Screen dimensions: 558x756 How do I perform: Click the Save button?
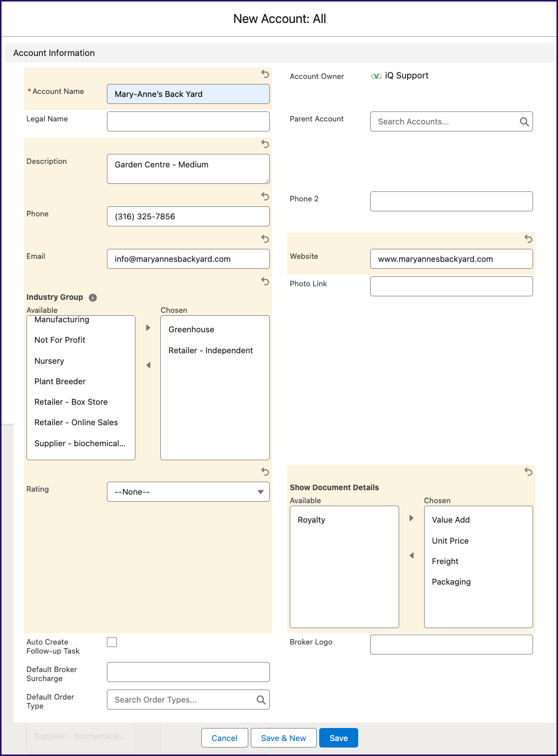coord(339,738)
